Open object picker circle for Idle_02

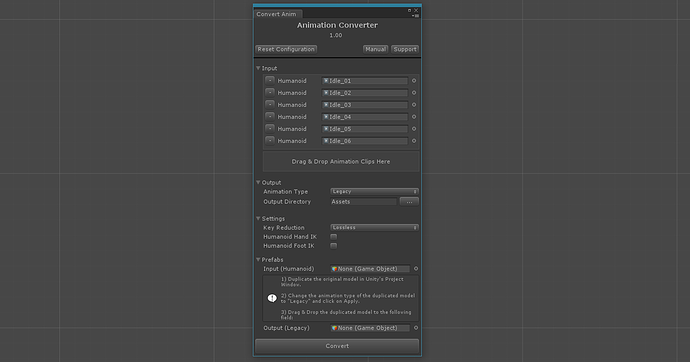[414, 93]
